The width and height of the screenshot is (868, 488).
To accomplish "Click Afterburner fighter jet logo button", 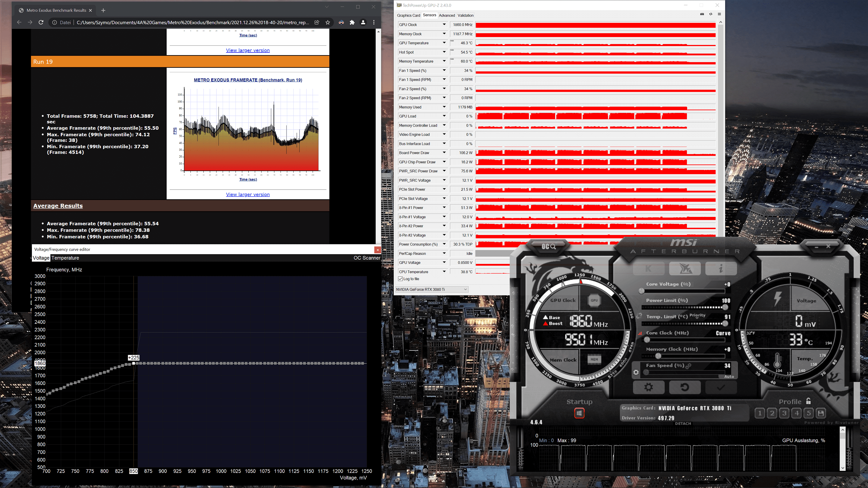I will (685, 268).
